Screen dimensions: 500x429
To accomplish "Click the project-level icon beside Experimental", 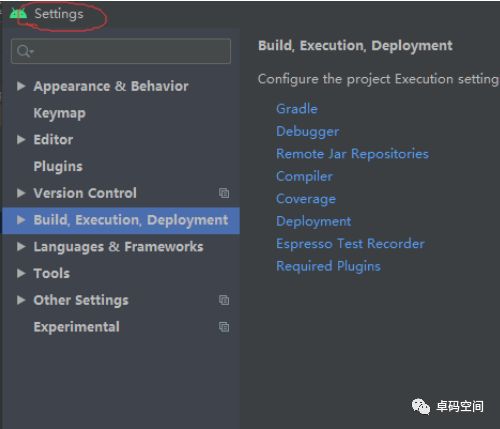I will point(224,327).
